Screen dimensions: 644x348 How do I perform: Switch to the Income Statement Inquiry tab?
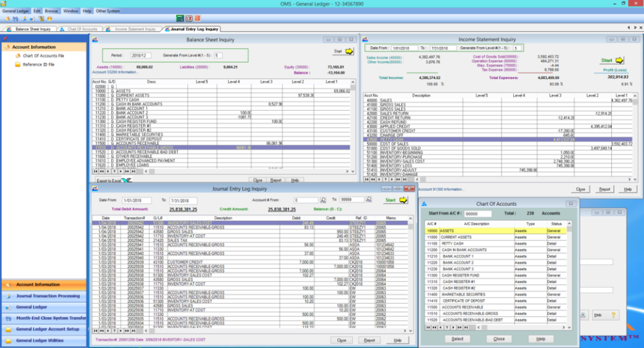131,29
